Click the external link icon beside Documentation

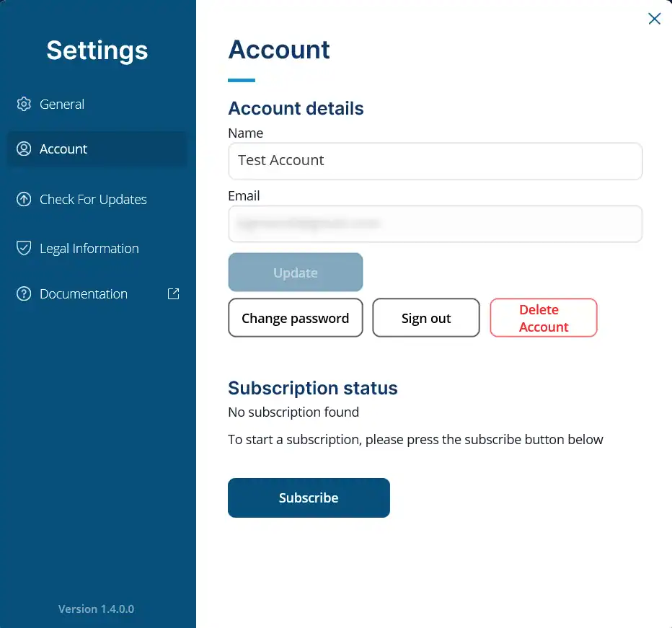pyautogui.click(x=173, y=293)
